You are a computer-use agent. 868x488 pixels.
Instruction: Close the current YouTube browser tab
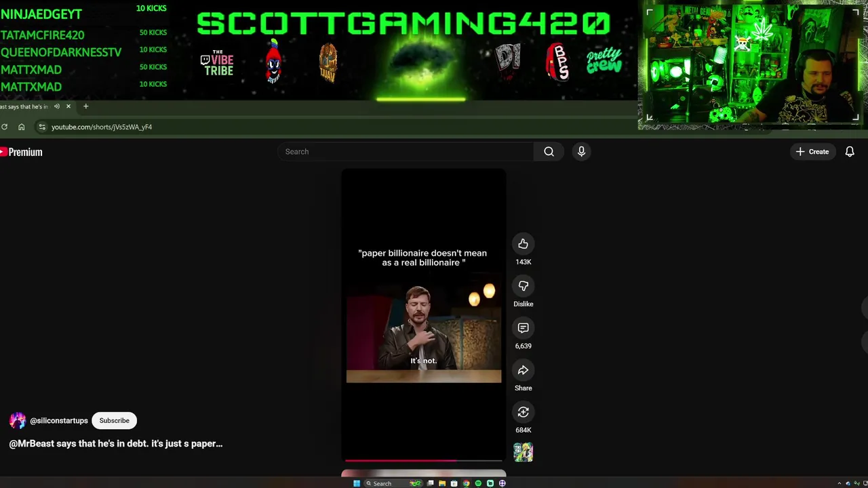68,106
